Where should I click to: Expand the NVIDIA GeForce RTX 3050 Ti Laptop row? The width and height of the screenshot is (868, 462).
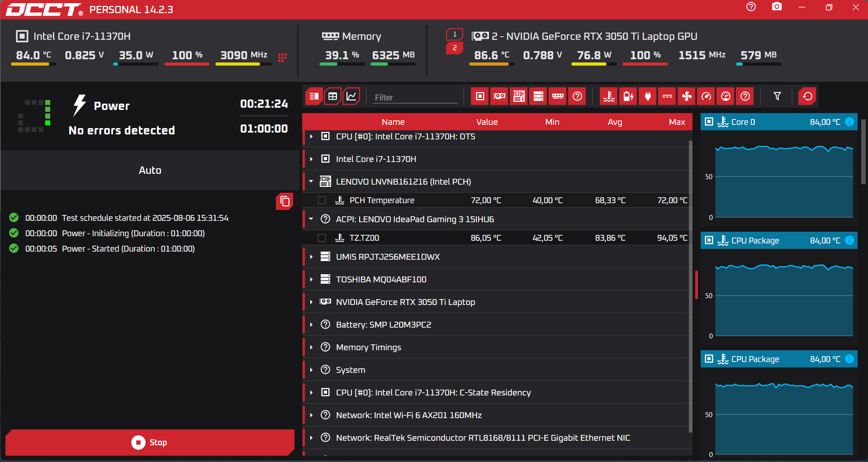coord(311,302)
